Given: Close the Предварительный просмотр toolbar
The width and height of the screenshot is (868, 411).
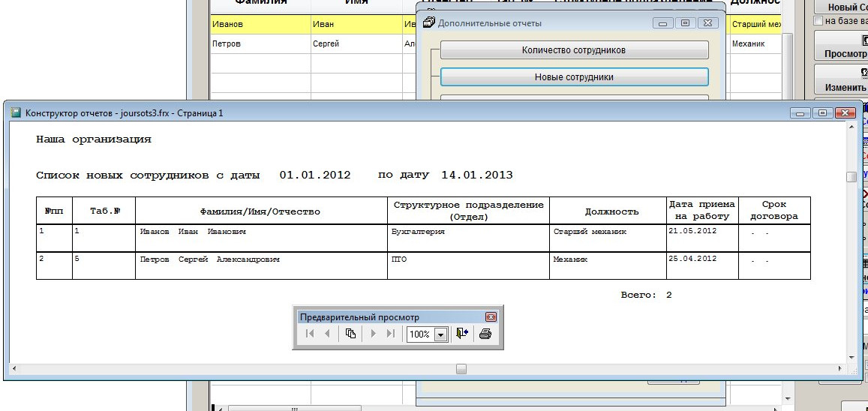Looking at the screenshot, I should click(491, 317).
